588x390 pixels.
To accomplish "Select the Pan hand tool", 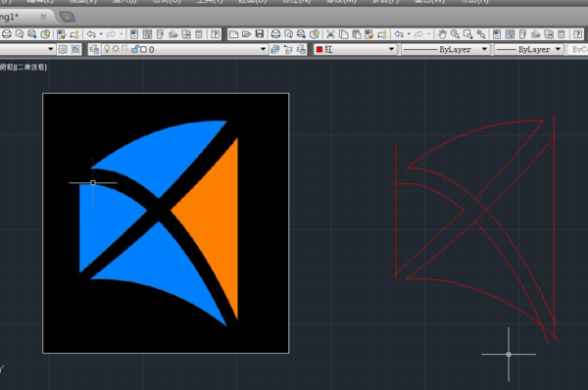I will [442, 34].
